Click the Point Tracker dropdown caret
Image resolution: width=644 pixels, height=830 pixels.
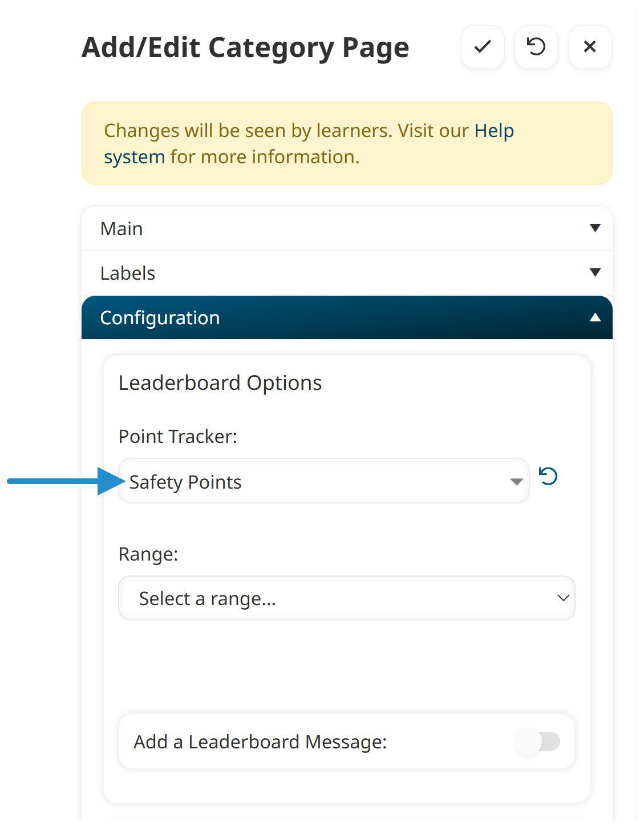pos(516,482)
